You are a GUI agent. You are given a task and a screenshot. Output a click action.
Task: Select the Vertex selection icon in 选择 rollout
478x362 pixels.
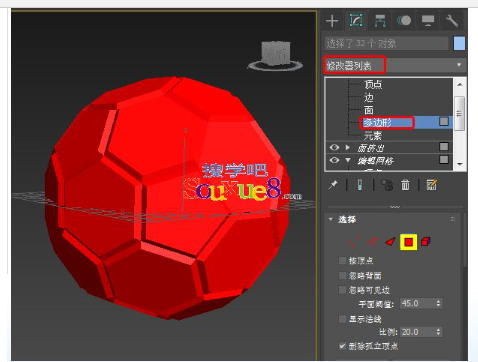(x=354, y=242)
